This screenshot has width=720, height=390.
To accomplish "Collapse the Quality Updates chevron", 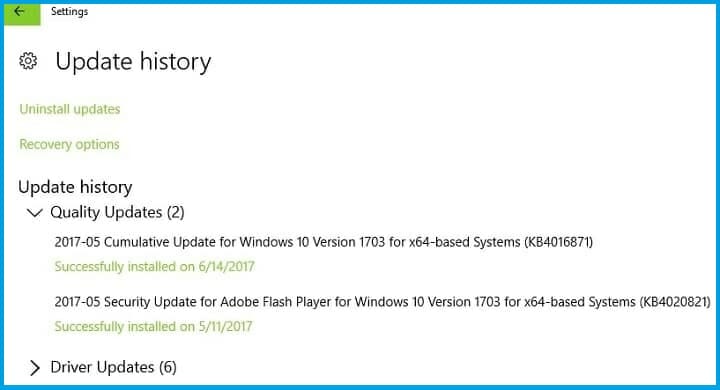I will [34, 213].
